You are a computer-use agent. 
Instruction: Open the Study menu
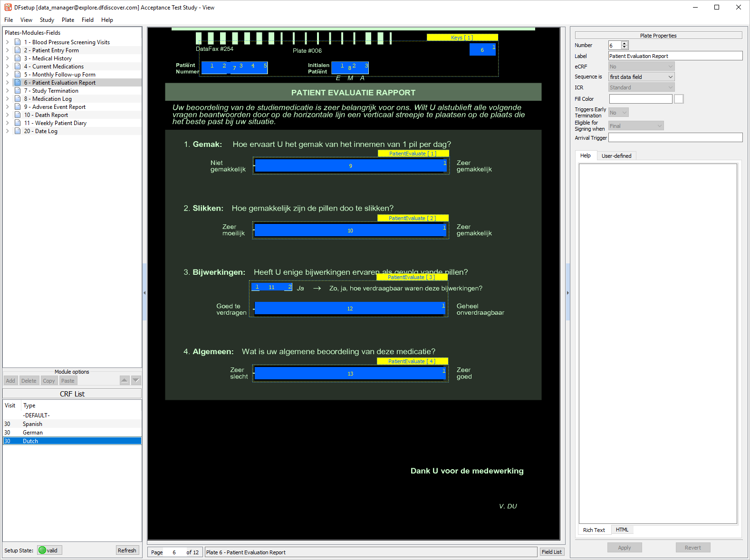47,20
